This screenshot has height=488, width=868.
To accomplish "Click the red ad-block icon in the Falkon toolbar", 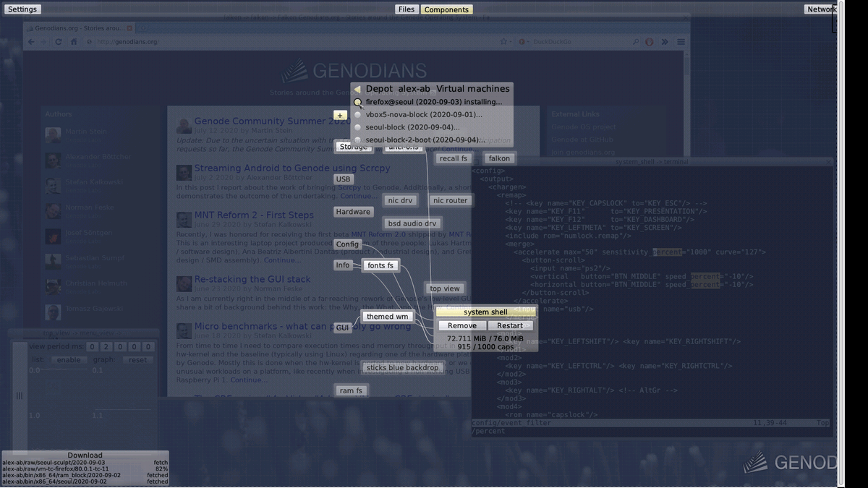I will [650, 42].
